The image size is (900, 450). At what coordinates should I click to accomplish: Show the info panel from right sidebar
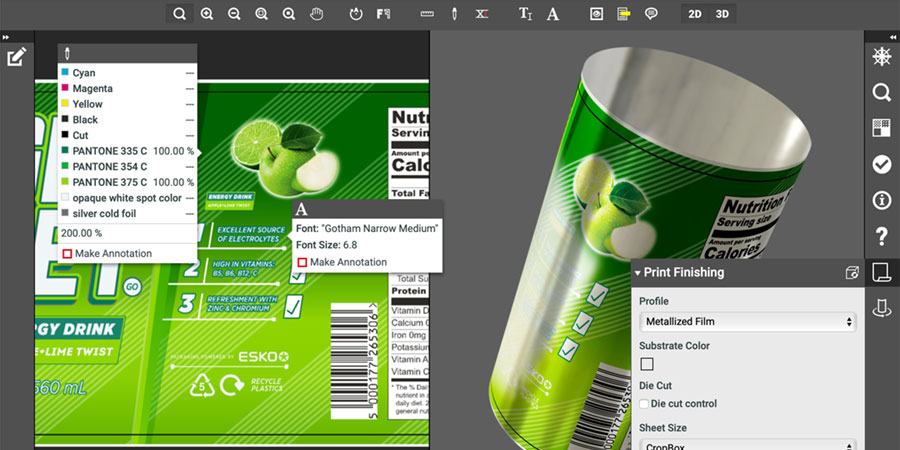click(x=881, y=200)
